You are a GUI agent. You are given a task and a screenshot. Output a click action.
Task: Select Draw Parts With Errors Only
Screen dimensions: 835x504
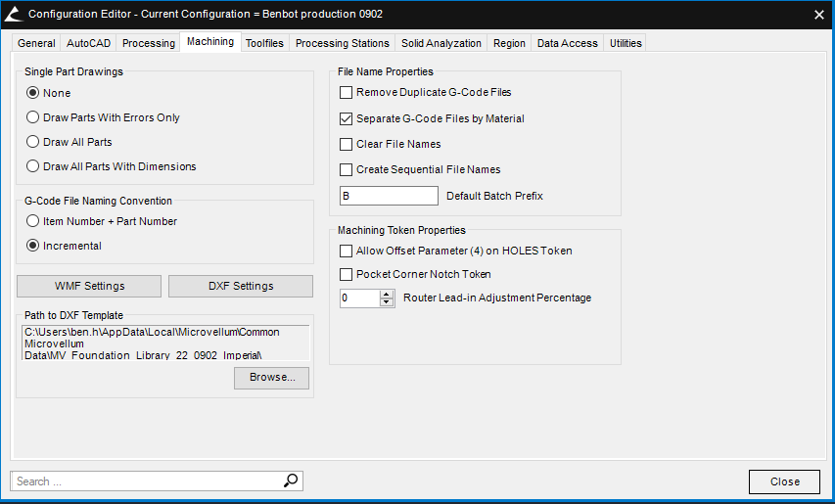[33, 117]
